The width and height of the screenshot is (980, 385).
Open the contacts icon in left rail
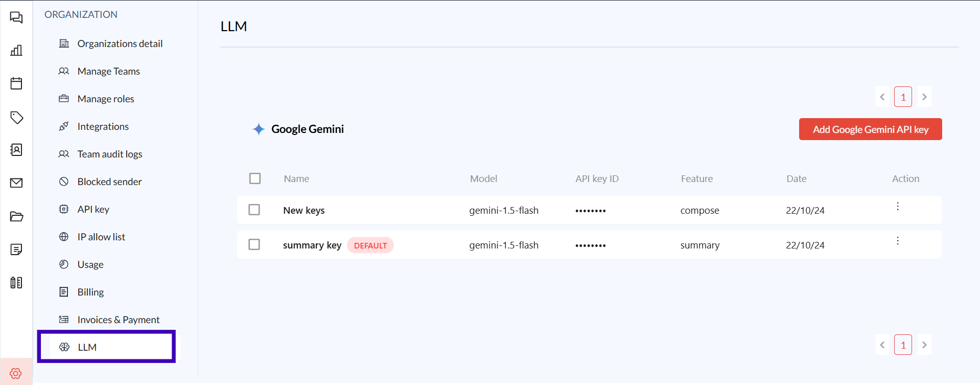16,150
